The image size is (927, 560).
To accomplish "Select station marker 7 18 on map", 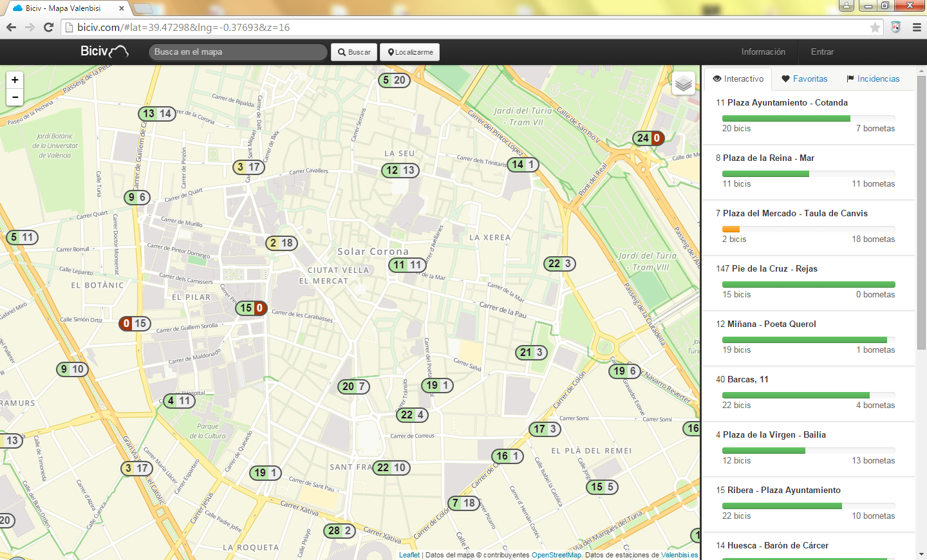I will point(464,503).
